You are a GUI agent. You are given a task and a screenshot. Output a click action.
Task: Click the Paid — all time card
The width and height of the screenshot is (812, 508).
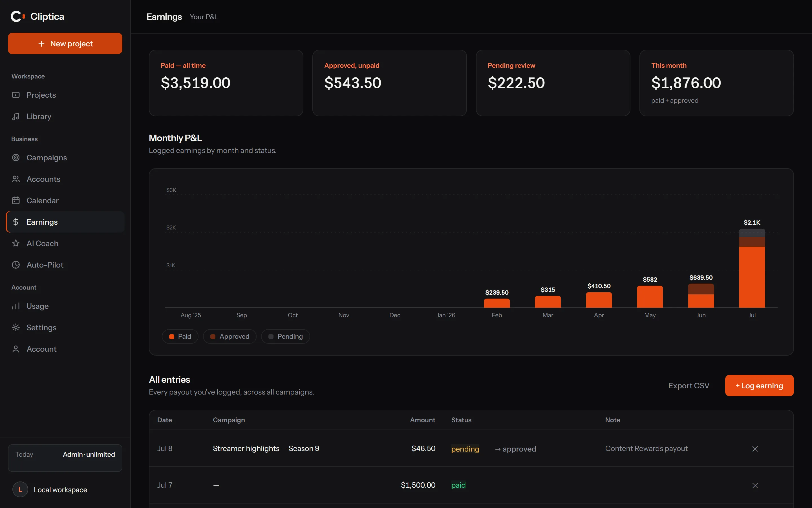click(x=226, y=83)
